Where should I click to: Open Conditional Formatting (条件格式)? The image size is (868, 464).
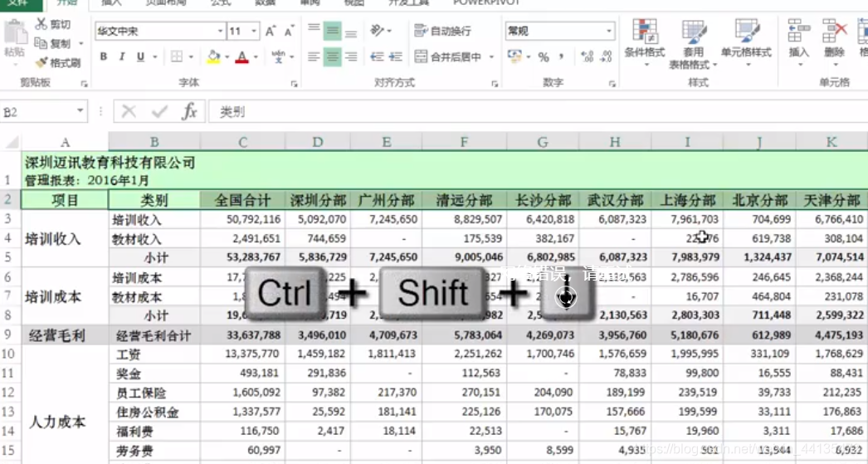(x=644, y=43)
